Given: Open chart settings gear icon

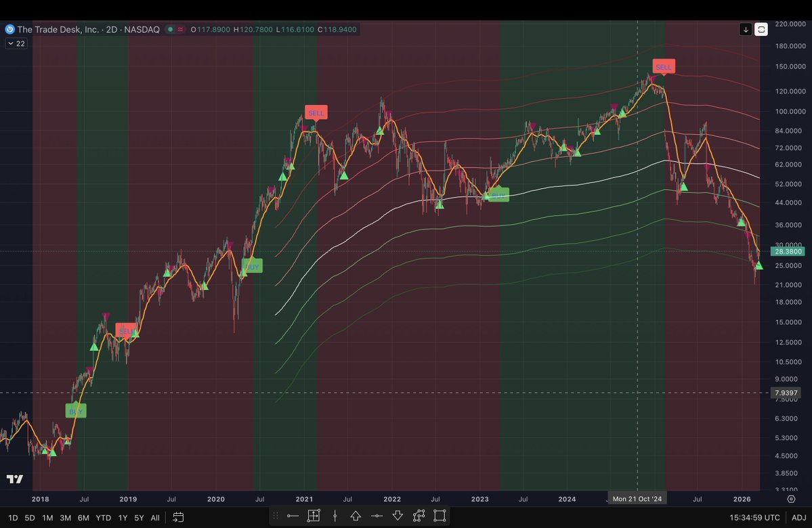Looking at the screenshot, I should click(x=791, y=499).
